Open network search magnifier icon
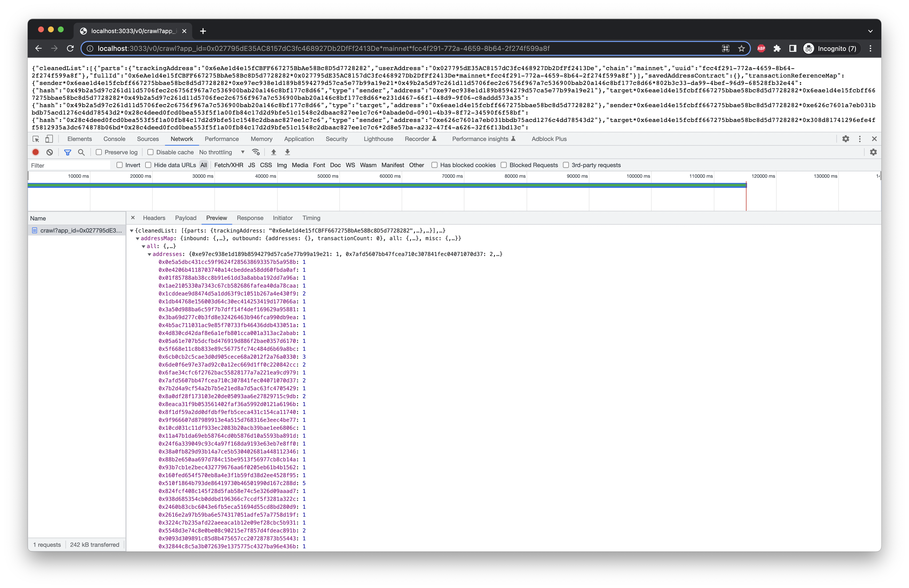 pos(81,152)
